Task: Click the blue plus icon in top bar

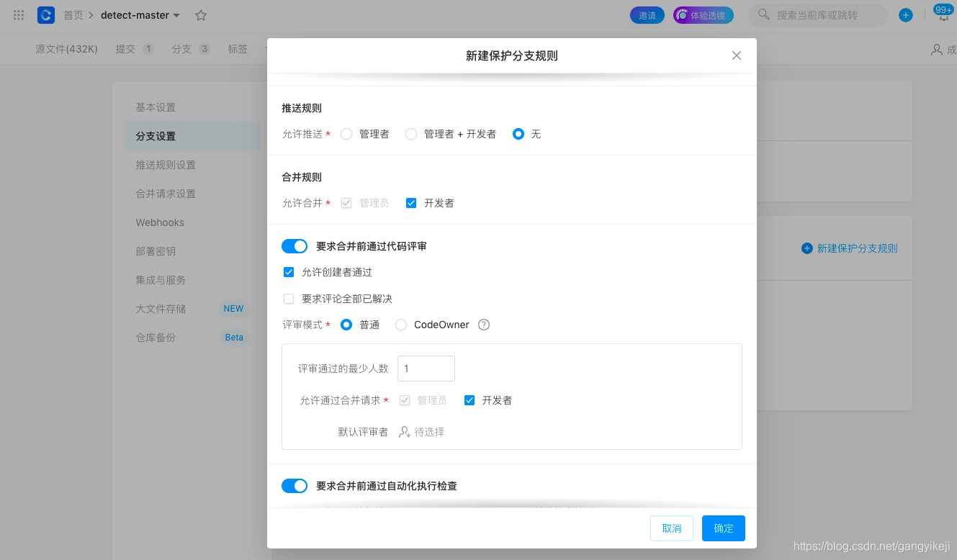Action: (x=905, y=14)
